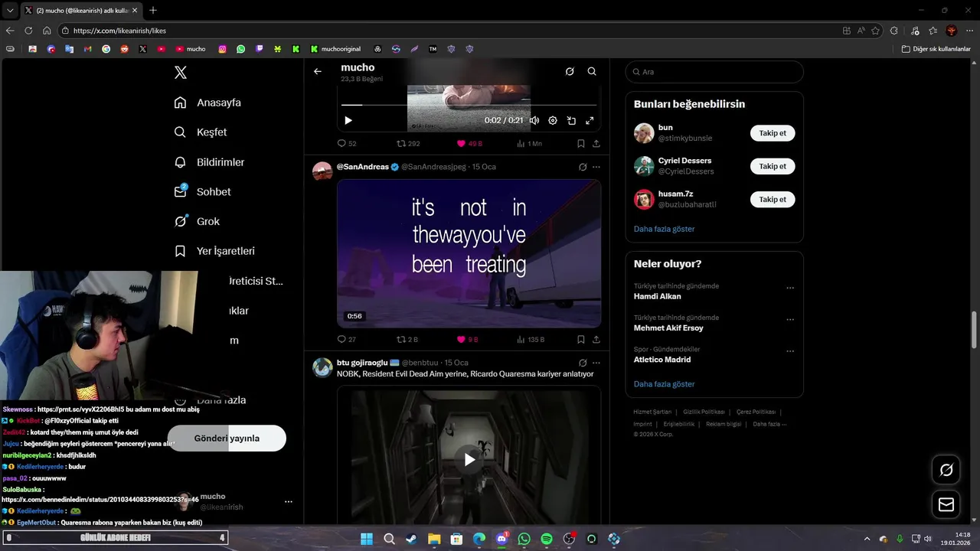
Task: Open browser settings and more menu
Action: click(969, 31)
